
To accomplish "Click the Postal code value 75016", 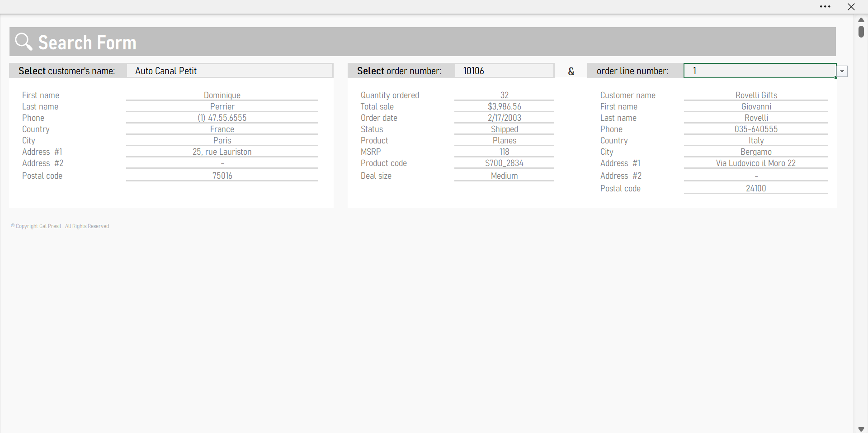I will [x=222, y=176].
